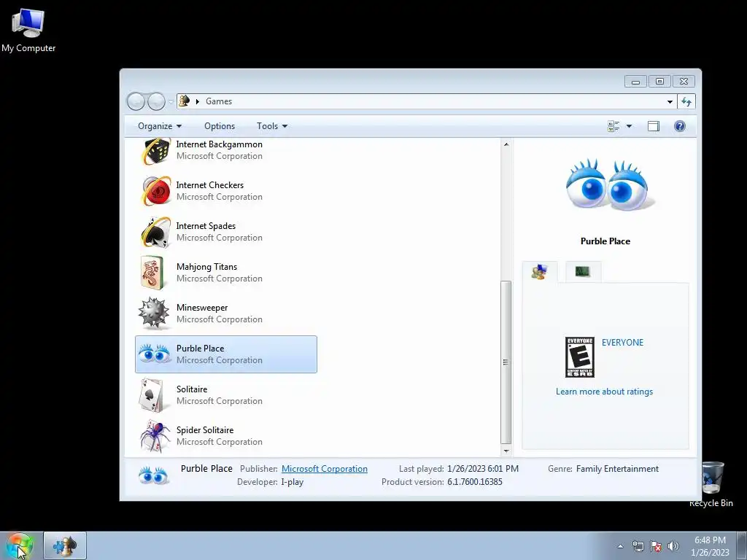The width and height of the screenshot is (747, 560).
Task: Select the Minesweeper mine icon
Action: 153,314
